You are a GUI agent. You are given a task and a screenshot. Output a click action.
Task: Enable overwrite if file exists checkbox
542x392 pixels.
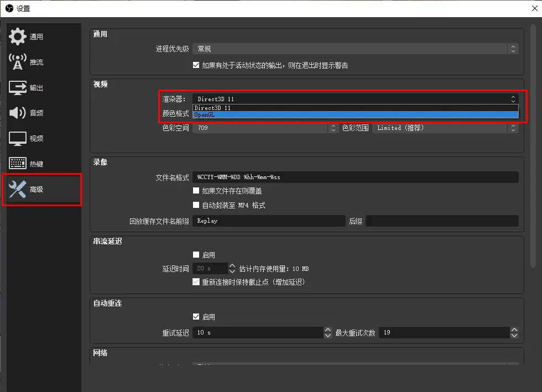click(x=196, y=191)
